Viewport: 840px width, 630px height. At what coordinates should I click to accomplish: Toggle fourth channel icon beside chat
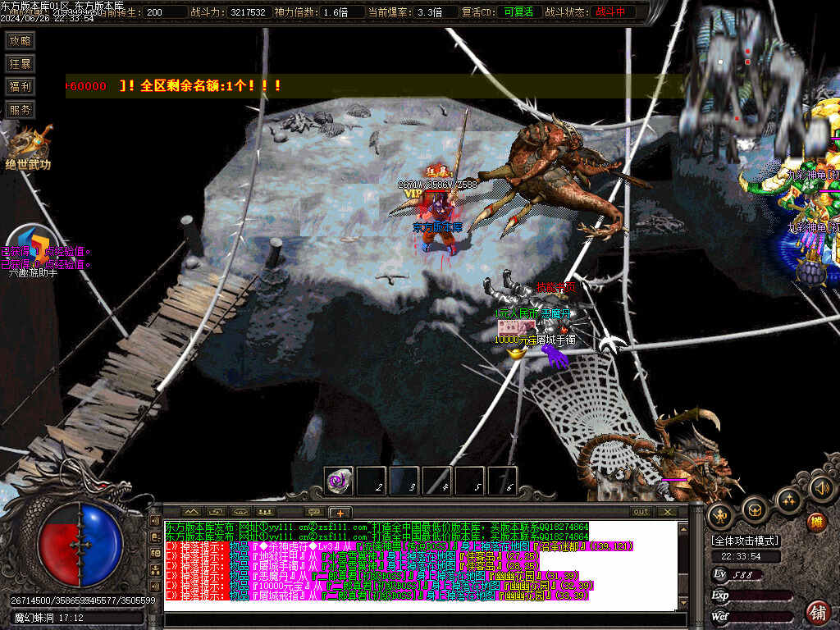point(155,569)
